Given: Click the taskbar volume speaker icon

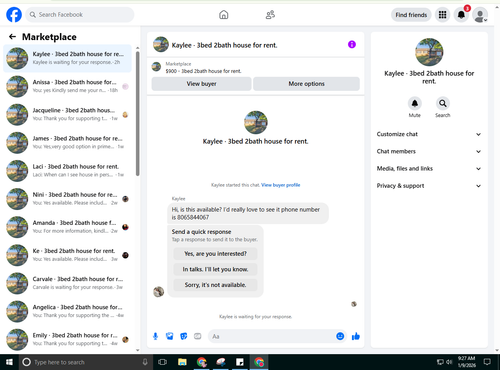Looking at the screenshot, I should click(x=449, y=362).
